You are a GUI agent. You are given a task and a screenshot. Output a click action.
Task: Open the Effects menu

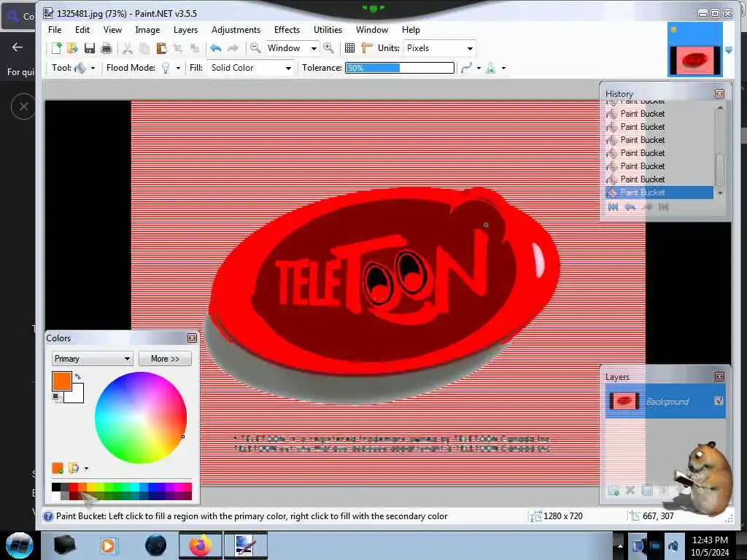pos(287,29)
